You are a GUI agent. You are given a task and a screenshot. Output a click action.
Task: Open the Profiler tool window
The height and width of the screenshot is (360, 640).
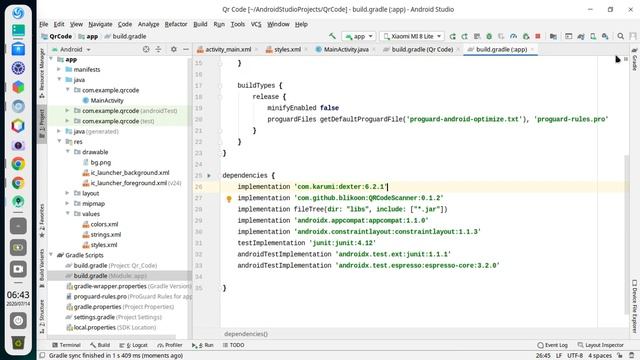tap(170, 345)
